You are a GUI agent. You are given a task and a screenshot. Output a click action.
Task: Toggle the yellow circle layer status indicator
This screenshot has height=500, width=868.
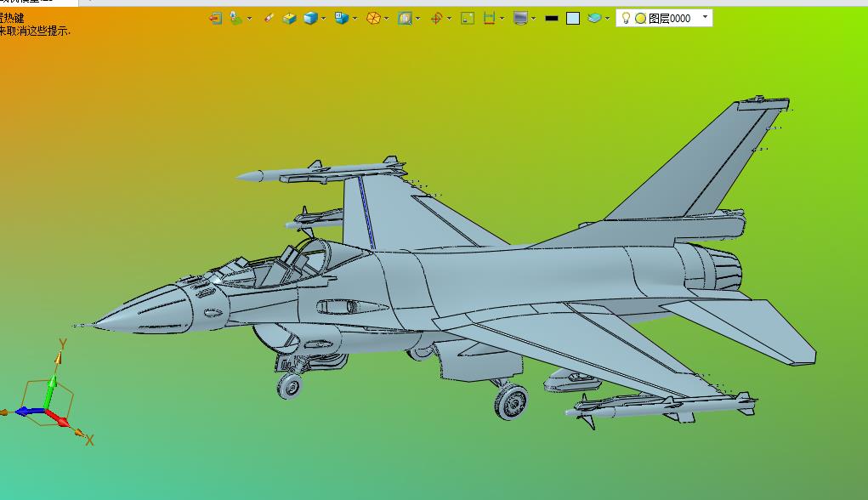(x=640, y=18)
